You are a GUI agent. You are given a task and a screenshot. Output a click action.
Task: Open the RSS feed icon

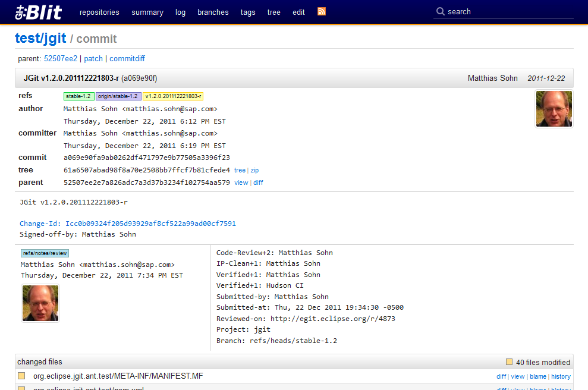click(322, 12)
